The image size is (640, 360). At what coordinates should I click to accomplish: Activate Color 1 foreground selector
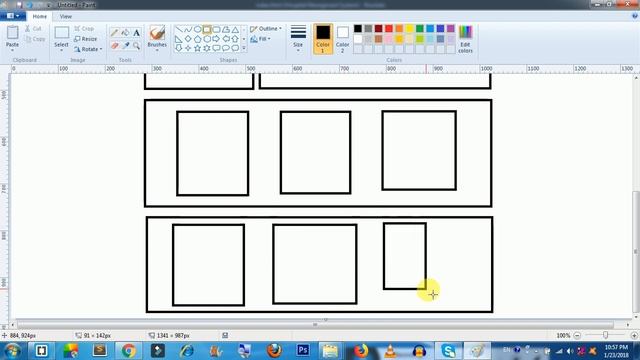[x=323, y=39]
